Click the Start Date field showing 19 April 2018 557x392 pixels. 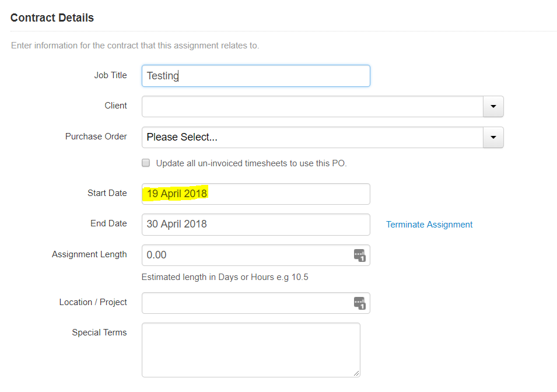point(256,194)
